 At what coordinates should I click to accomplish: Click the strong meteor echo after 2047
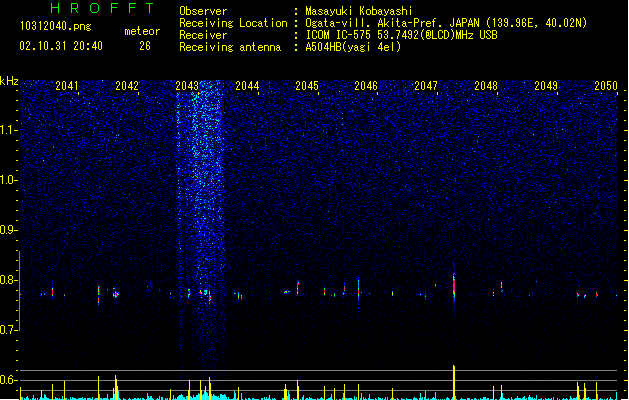coord(454,286)
